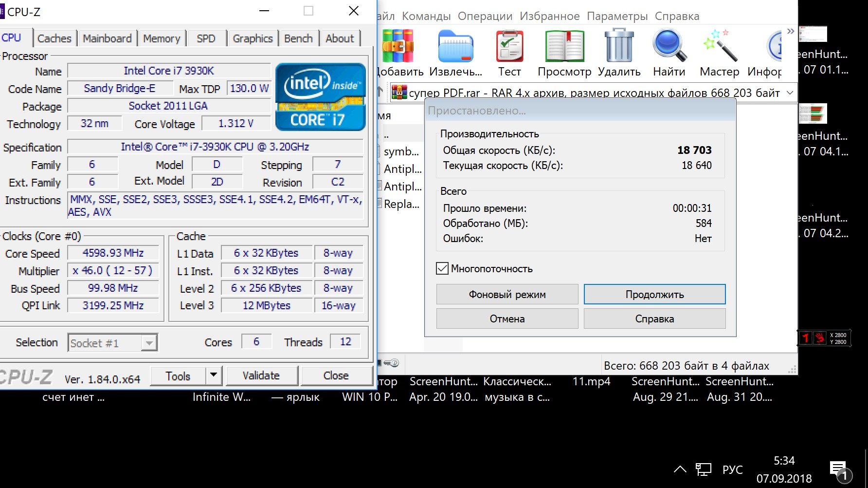Go up to the parent folder entry

click(x=386, y=134)
